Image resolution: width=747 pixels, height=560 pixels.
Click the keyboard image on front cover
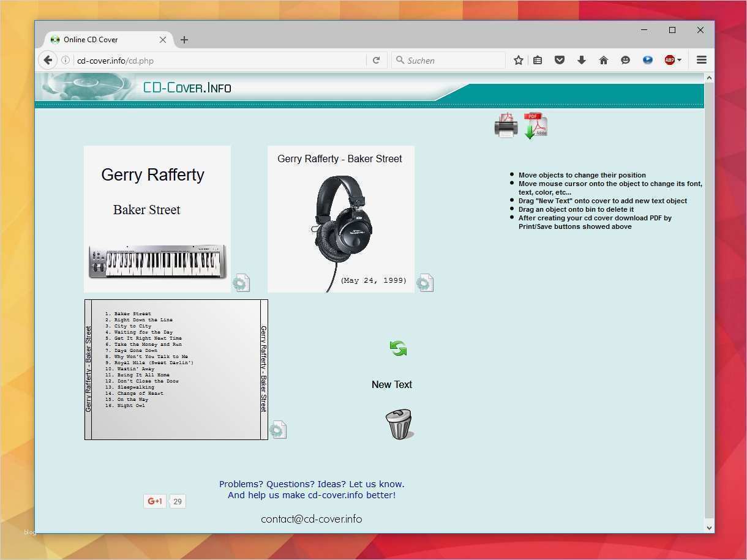click(x=157, y=261)
